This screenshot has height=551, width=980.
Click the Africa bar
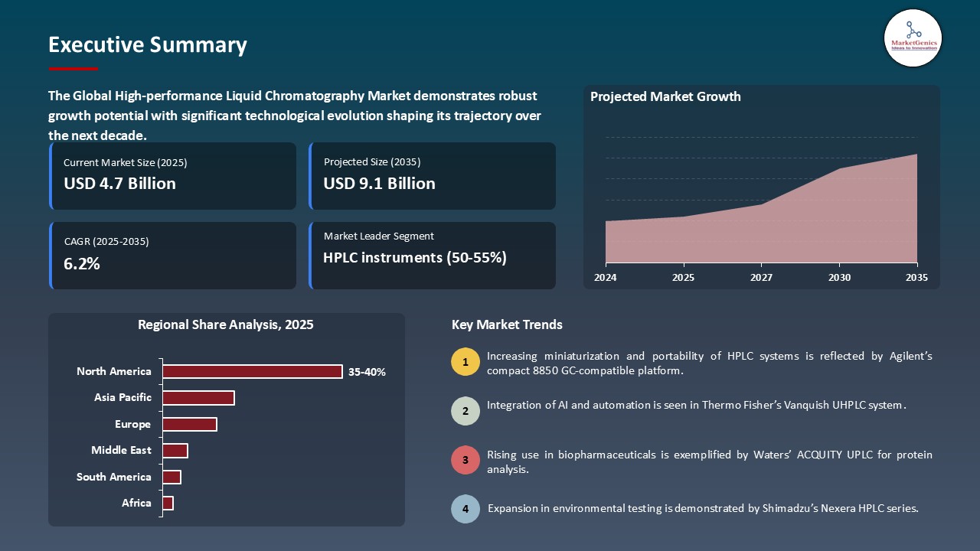(167, 503)
